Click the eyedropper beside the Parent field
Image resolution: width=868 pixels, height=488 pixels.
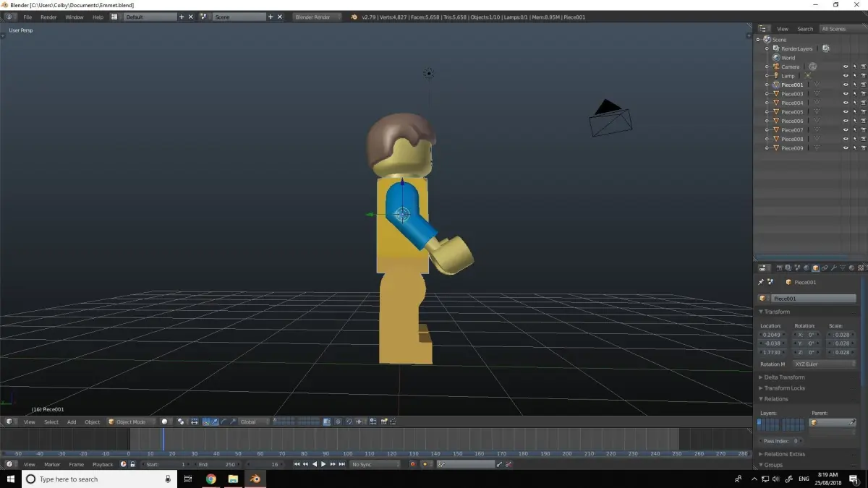click(853, 422)
